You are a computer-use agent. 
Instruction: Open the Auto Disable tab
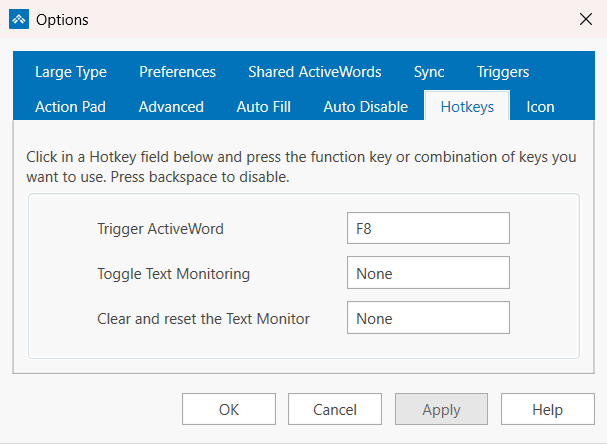[366, 107]
